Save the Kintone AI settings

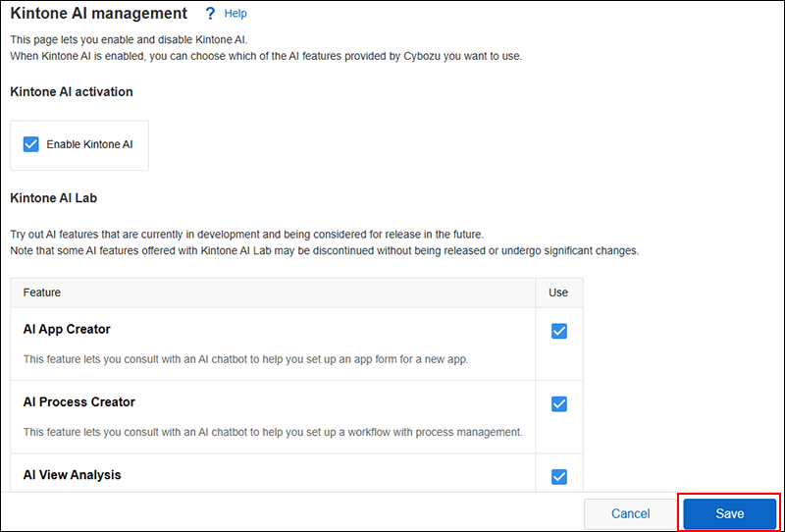coord(729,513)
